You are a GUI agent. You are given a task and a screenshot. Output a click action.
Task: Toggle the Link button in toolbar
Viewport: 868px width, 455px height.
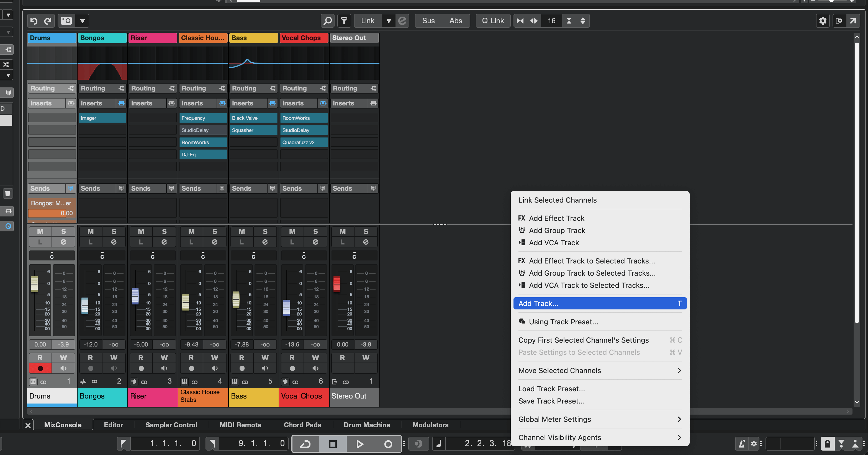[368, 21]
